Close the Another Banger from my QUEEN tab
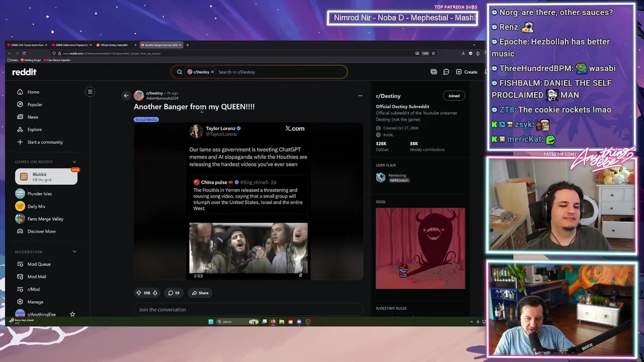 point(180,45)
